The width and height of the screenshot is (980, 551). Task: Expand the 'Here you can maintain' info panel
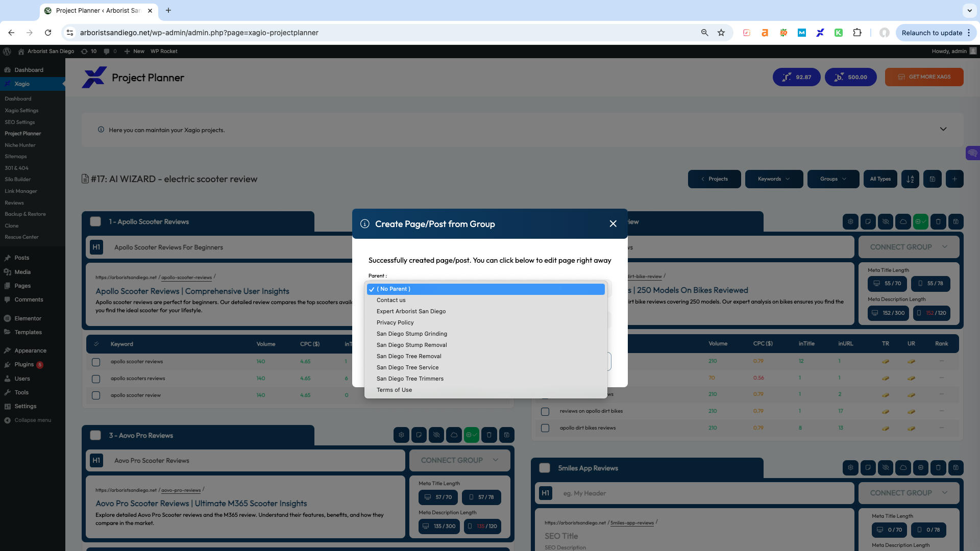943,129
